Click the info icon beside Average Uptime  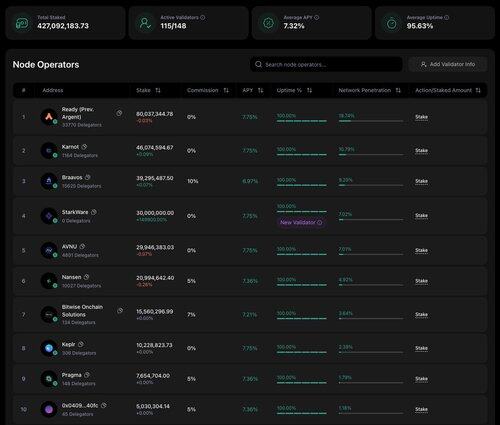click(447, 17)
